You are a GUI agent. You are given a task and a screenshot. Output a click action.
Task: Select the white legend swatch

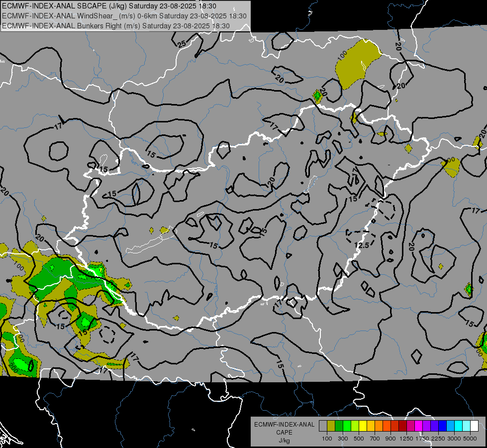click(475, 426)
